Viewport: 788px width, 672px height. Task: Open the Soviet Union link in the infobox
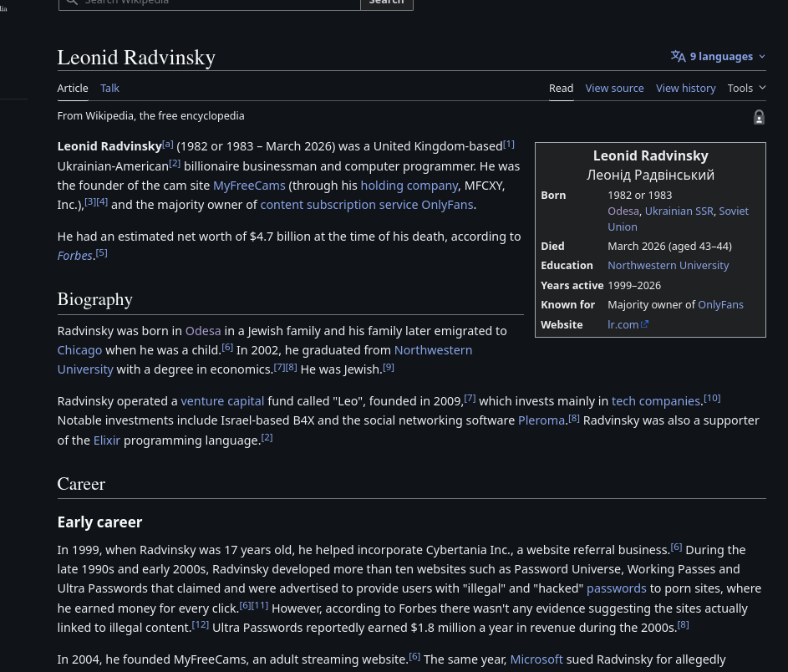click(x=733, y=211)
